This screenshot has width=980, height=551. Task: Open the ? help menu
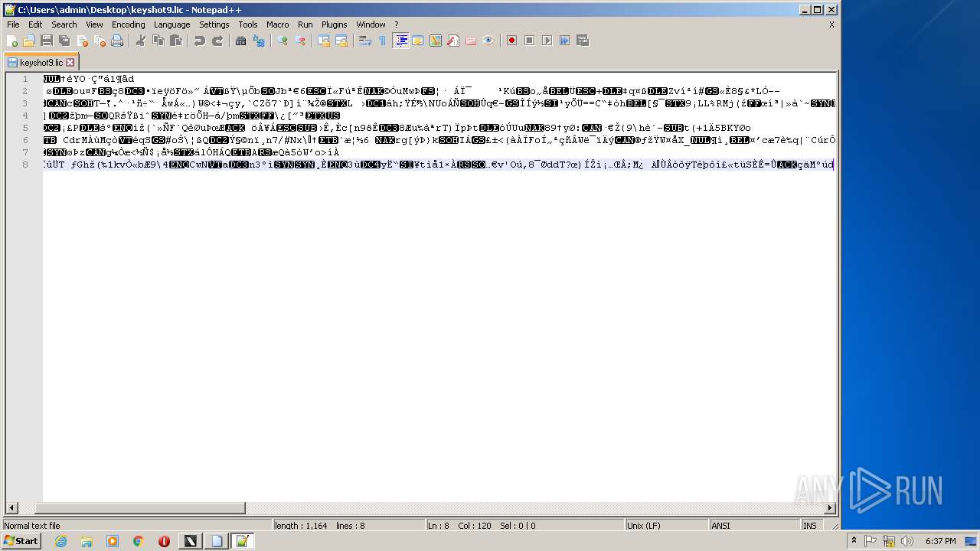tap(397, 24)
